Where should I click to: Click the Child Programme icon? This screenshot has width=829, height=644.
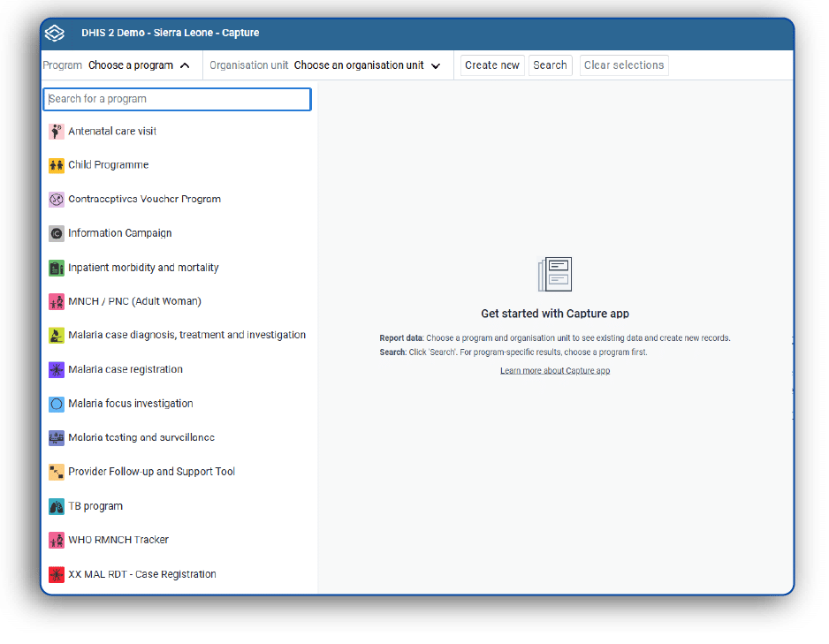57,165
